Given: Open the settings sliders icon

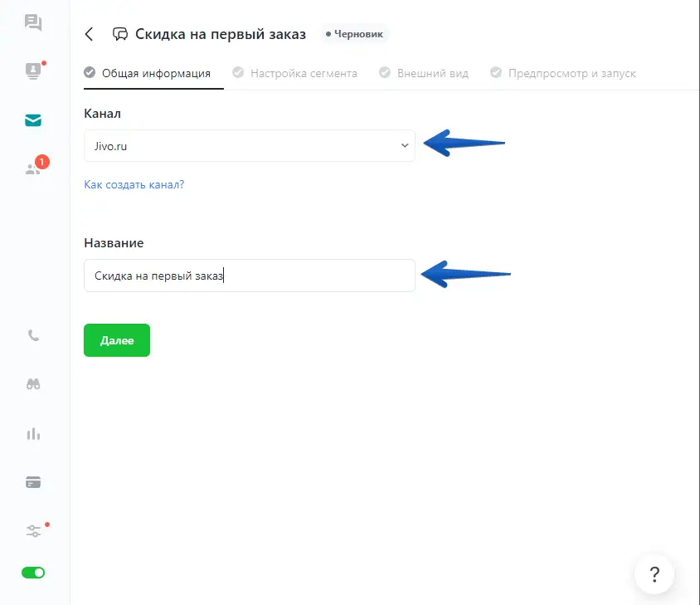Looking at the screenshot, I should (33, 531).
